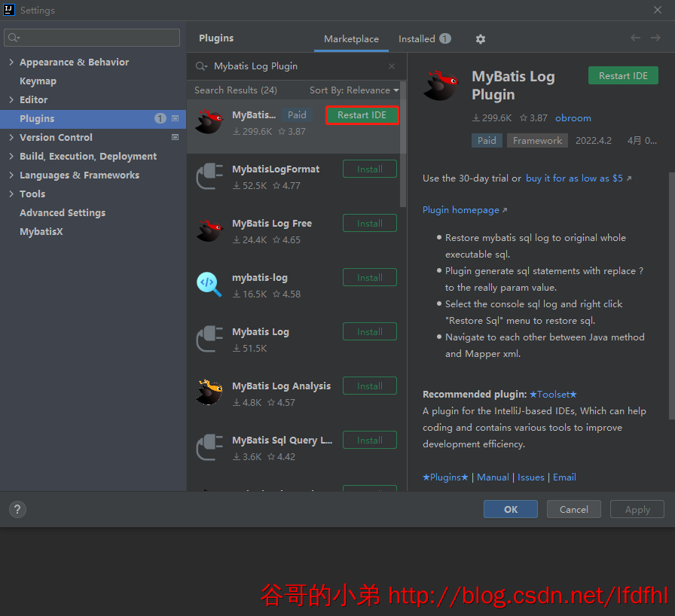
Task: Install the MyBatis Sql Query L... plugin
Action: pyautogui.click(x=370, y=440)
